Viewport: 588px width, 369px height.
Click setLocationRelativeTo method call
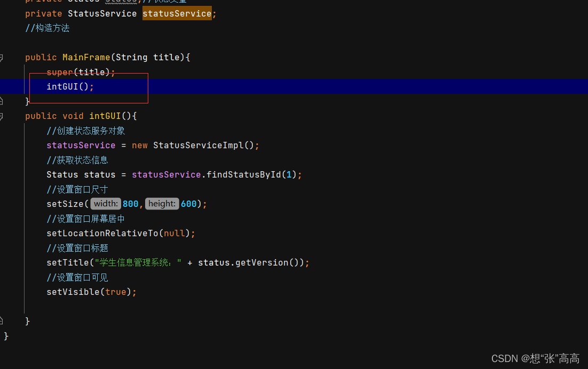coord(102,234)
